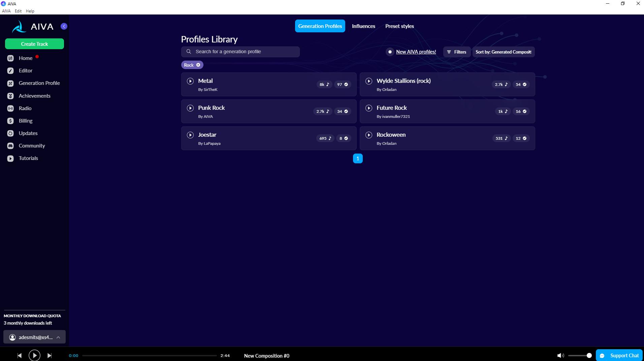Click the Rockoween 531 compositions badge

tap(502, 138)
